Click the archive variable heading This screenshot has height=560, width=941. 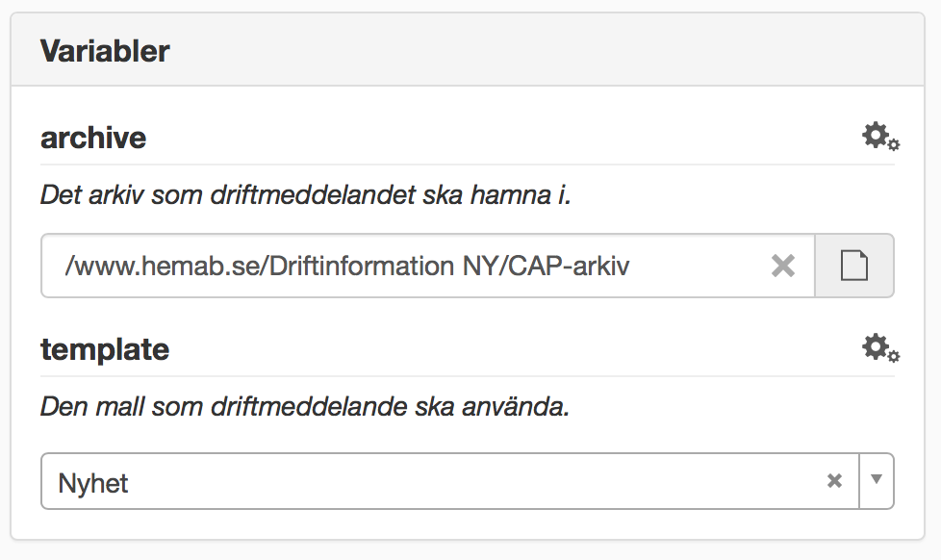[x=93, y=138]
